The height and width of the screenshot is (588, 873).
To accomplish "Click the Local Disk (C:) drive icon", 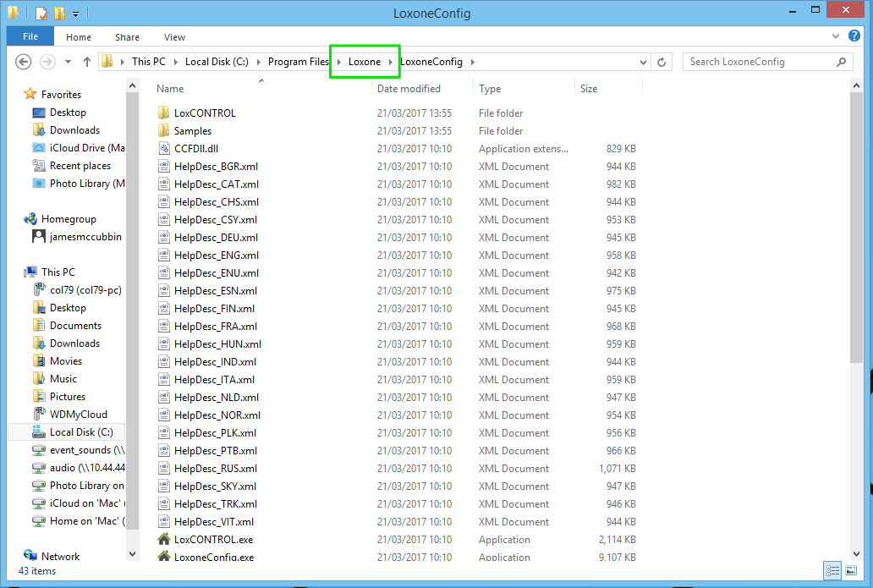I will coord(38,431).
